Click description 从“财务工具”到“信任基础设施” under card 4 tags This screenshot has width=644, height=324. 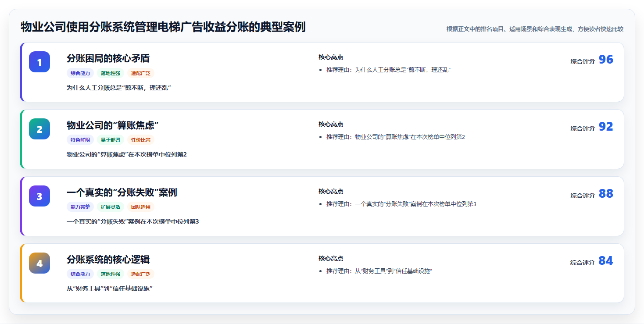coord(110,288)
